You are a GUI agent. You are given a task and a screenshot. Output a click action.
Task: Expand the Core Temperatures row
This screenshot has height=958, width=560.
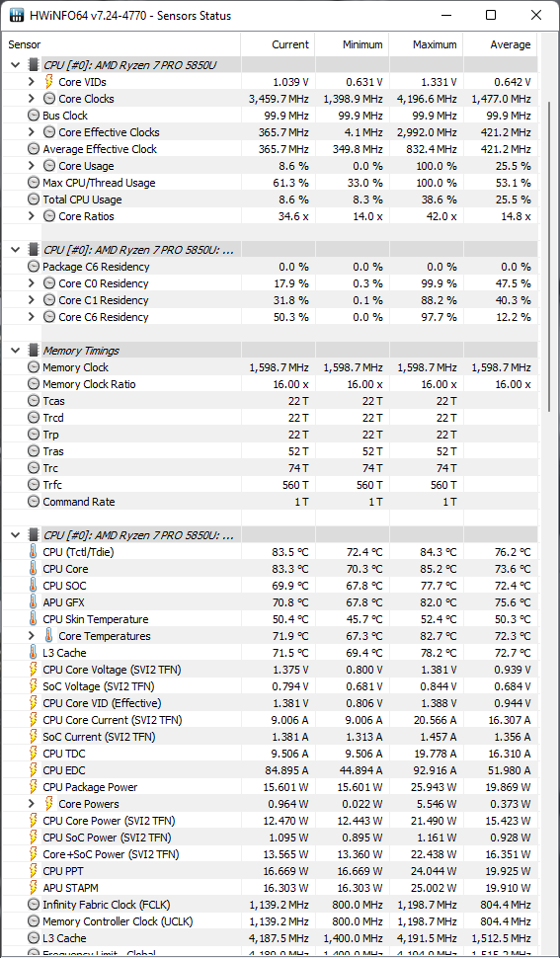pos(32,636)
